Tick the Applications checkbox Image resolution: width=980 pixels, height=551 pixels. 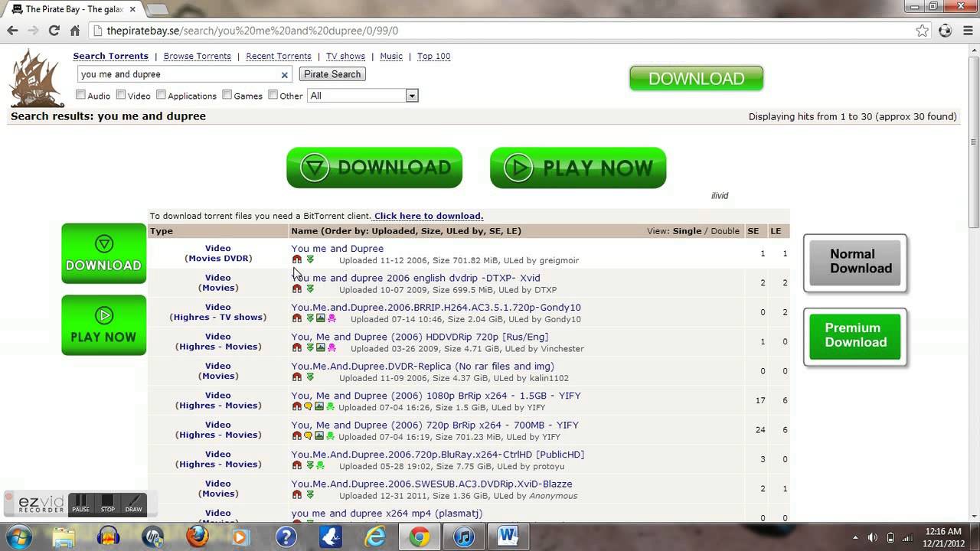coord(161,95)
